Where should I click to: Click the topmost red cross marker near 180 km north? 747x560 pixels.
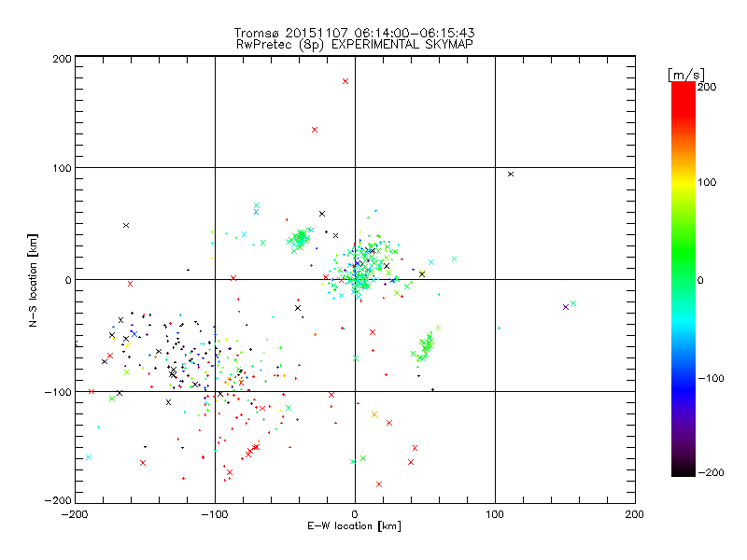(345, 81)
